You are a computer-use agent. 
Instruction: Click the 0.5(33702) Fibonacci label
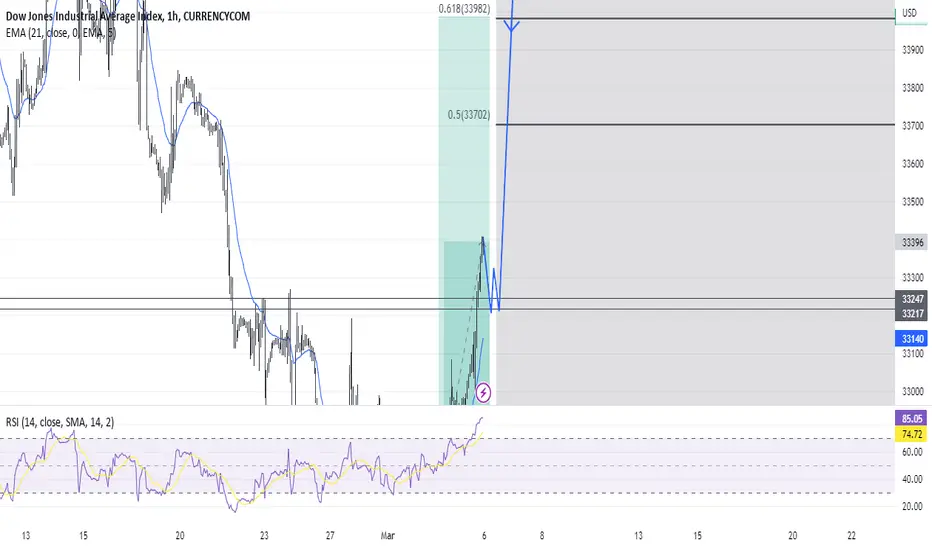coord(469,115)
